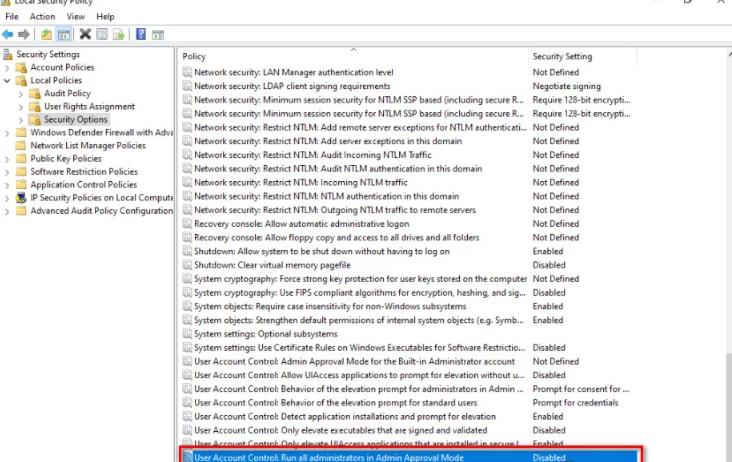Screen dimensions: 732x462
Task: Click the scroll-up arrow of policy list
Action: (x=729, y=54)
